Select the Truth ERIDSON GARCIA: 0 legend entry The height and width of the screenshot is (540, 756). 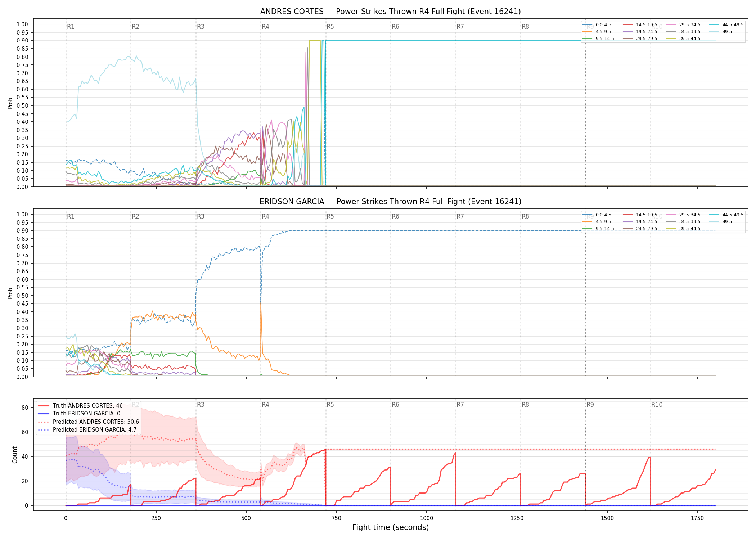point(79,414)
